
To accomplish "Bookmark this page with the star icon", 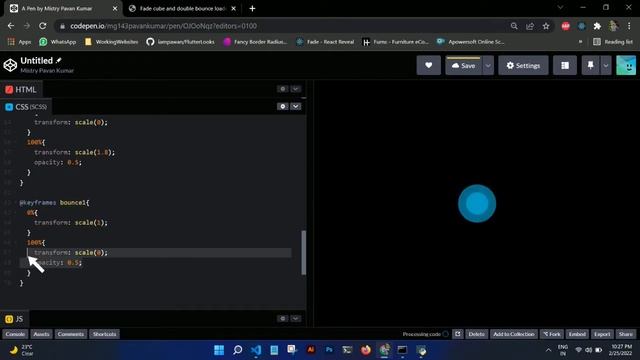I will 546,26.
